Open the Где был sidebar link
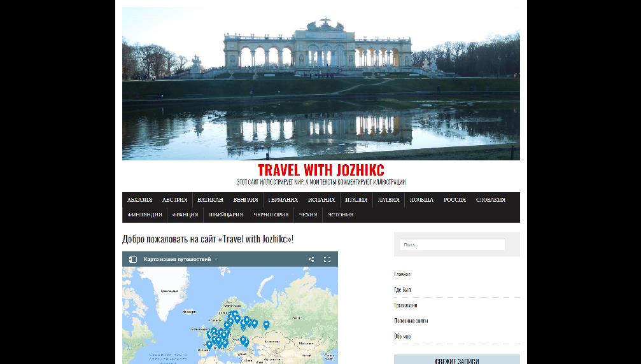641x364 pixels. (x=402, y=290)
